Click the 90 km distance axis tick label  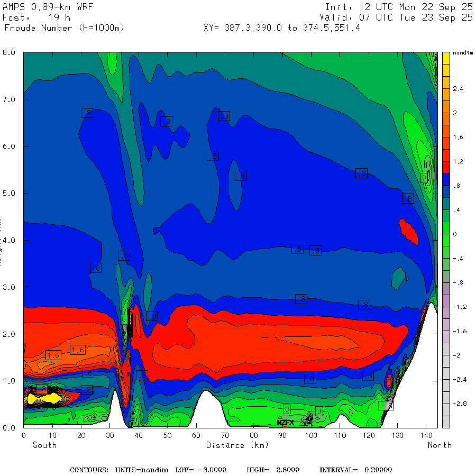click(282, 436)
